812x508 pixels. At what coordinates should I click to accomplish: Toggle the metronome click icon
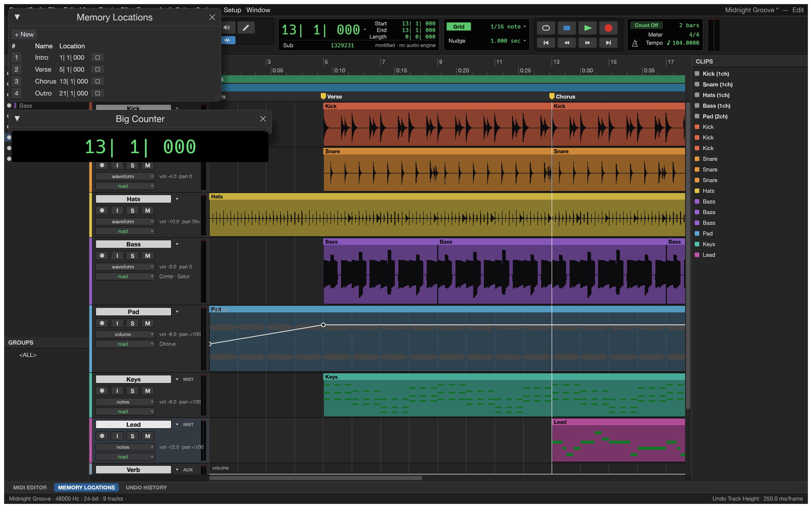pos(635,43)
